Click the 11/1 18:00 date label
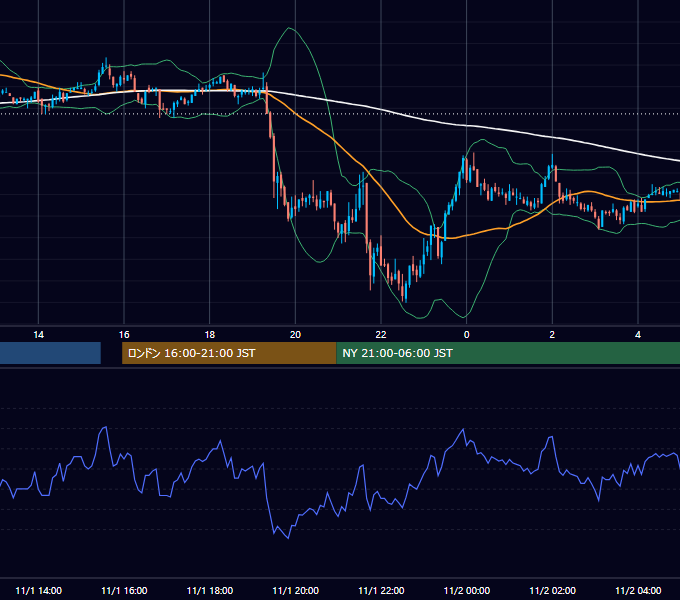The width and height of the screenshot is (680, 600). coord(210,590)
